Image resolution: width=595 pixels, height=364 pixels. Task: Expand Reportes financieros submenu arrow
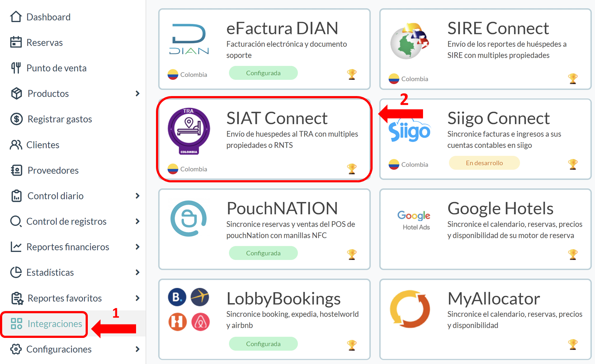tap(137, 247)
